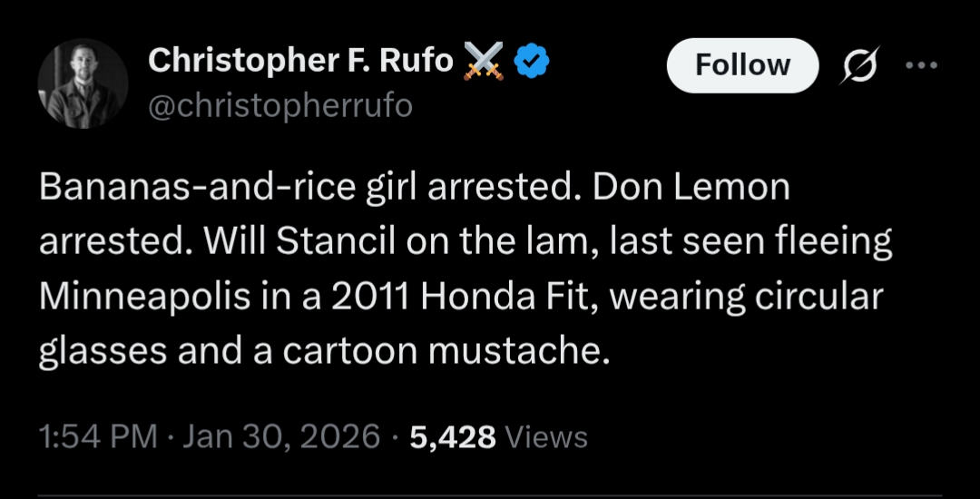Open the @christopherrufo handle link

pyautogui.click(x=279, y=106)
